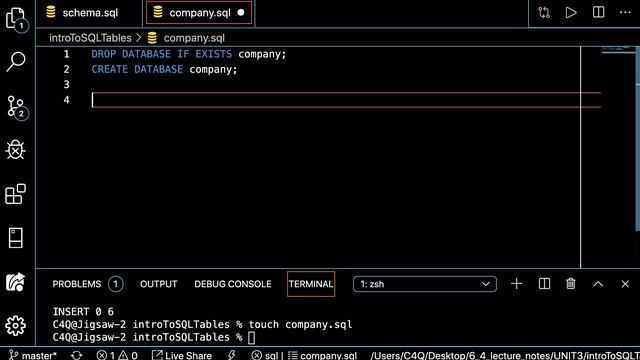Image resolution: width=640 pixels, height=360 pixels.
Task: Open the OUTPUT panel tab
Action: [x=158, y=284]
